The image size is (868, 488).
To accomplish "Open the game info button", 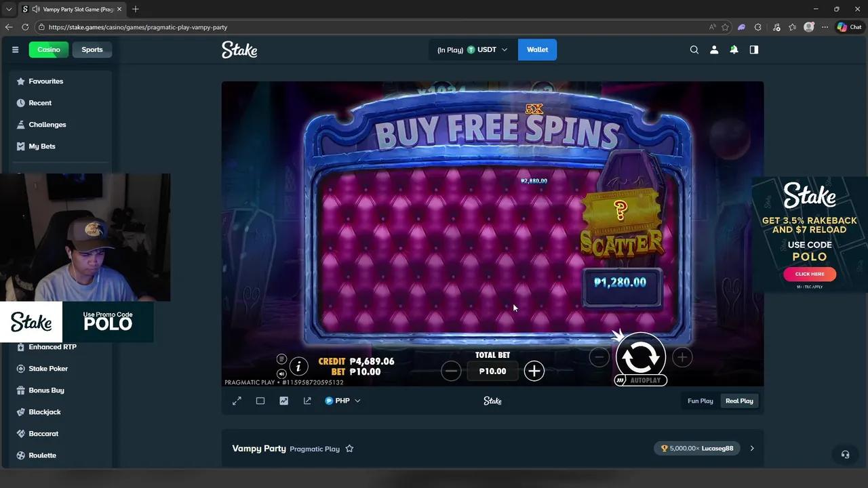I will (298, 367).
